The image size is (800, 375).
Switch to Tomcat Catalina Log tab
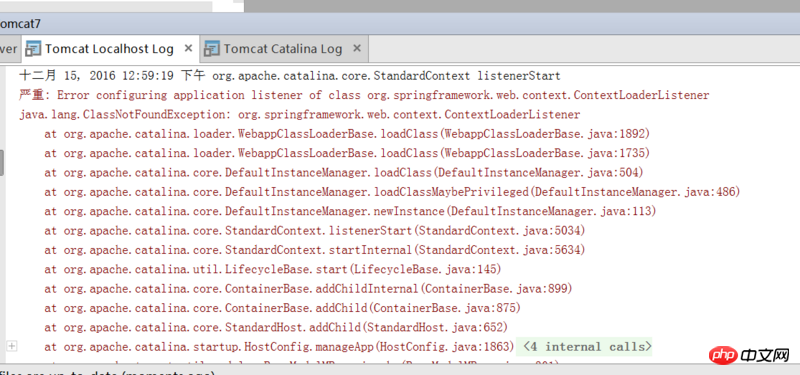pos(283,49)
